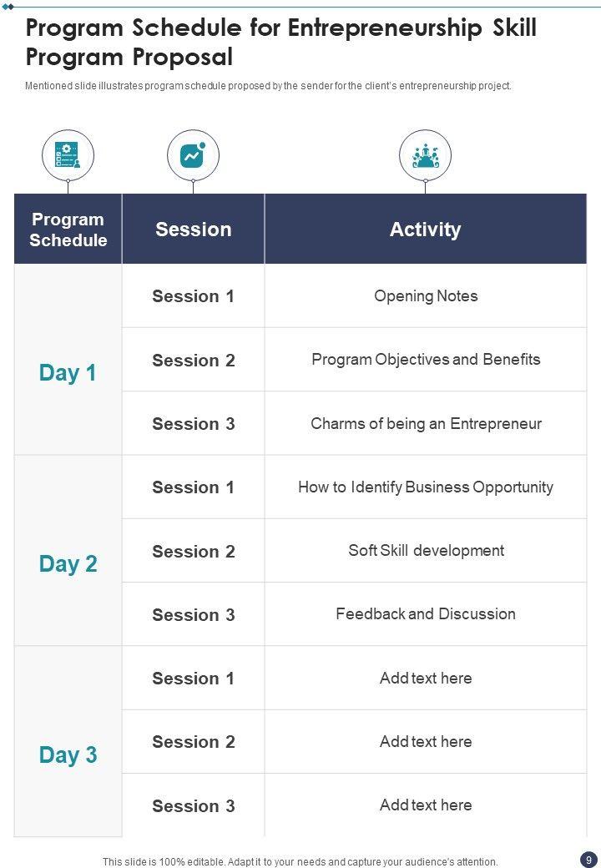Click the page number 9 badge
The image size is (601, 868).
[x=588, y=859]
